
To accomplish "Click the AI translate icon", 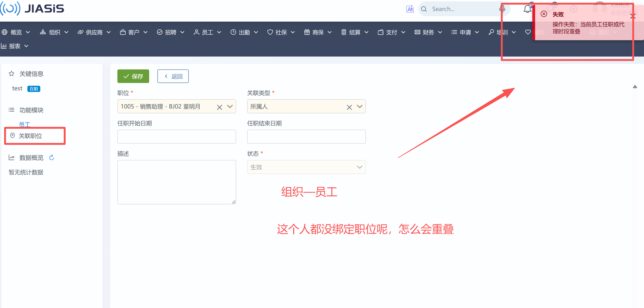I will [x=410, y=9].
